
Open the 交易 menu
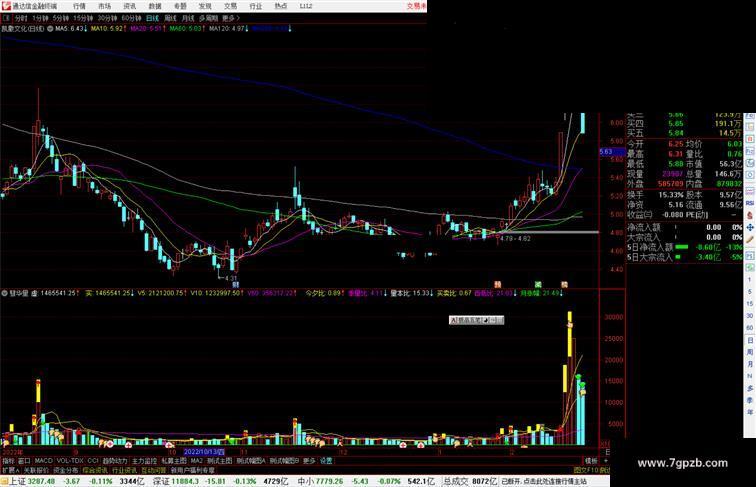[x=230, y=6]
